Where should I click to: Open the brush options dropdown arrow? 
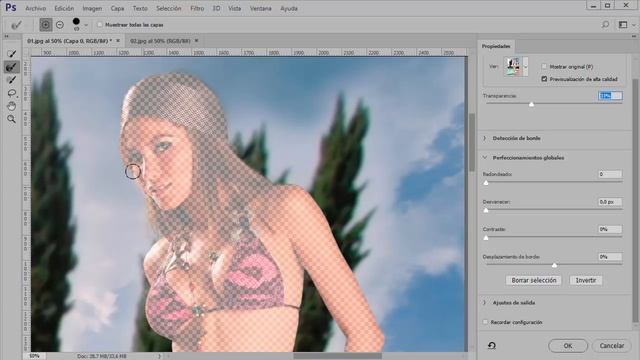tap(86, 25)
